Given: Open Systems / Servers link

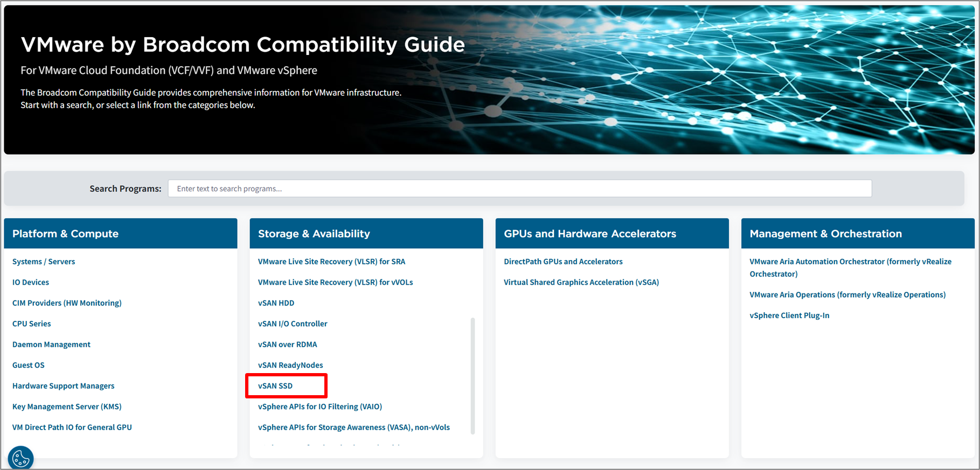Looking at the screenshot, I should point(44,262).
